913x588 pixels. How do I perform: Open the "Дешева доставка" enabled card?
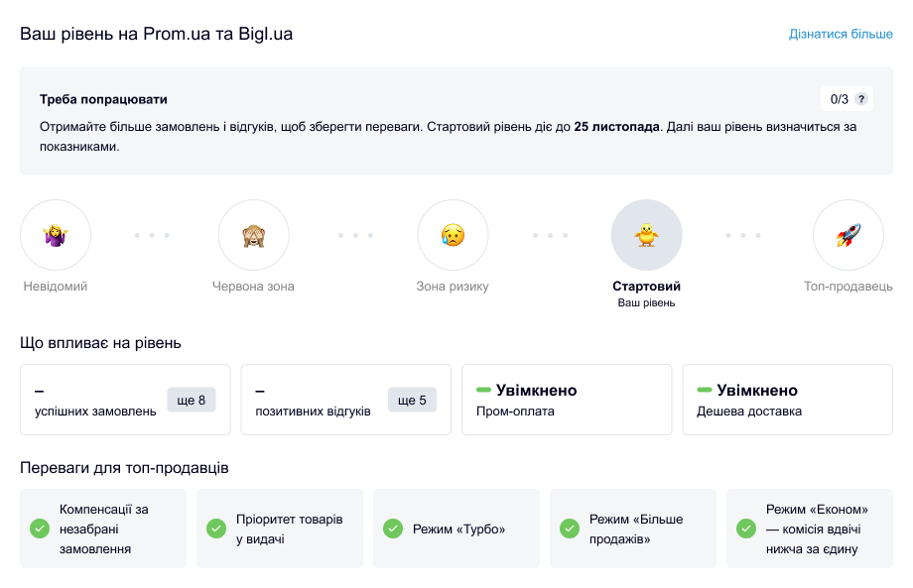point(787,400)
